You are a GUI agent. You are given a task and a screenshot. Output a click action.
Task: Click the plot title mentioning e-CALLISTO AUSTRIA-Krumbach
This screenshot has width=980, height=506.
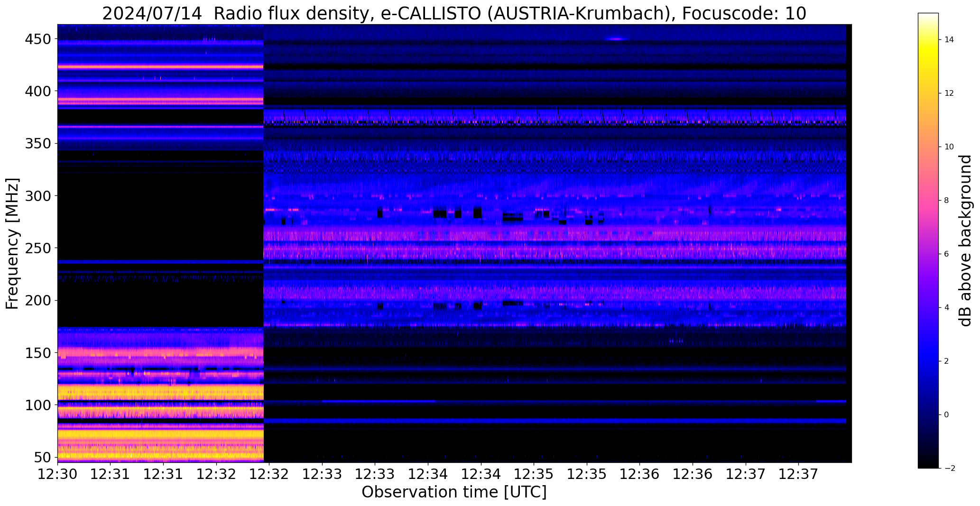[x=454, y=13]
